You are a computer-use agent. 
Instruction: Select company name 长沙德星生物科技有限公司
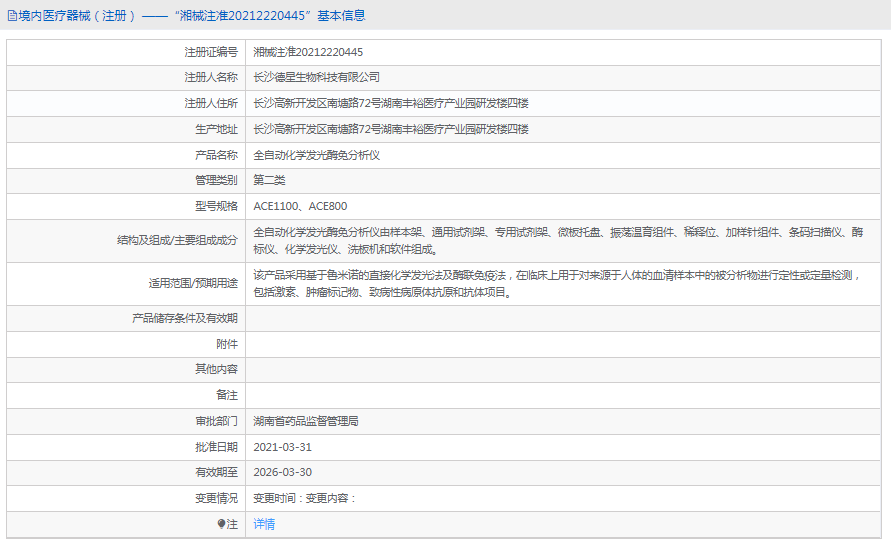[x=317, y=77]
